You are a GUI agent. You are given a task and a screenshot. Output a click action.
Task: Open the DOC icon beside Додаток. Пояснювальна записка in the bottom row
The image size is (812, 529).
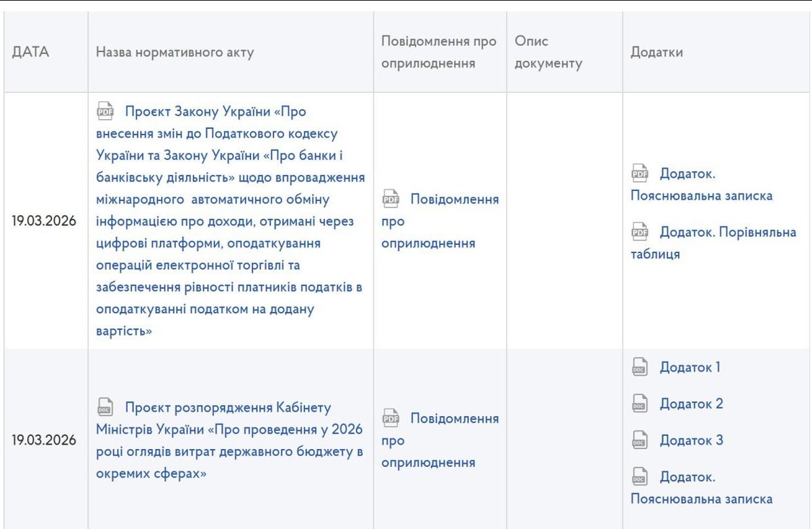click(639, 476)
